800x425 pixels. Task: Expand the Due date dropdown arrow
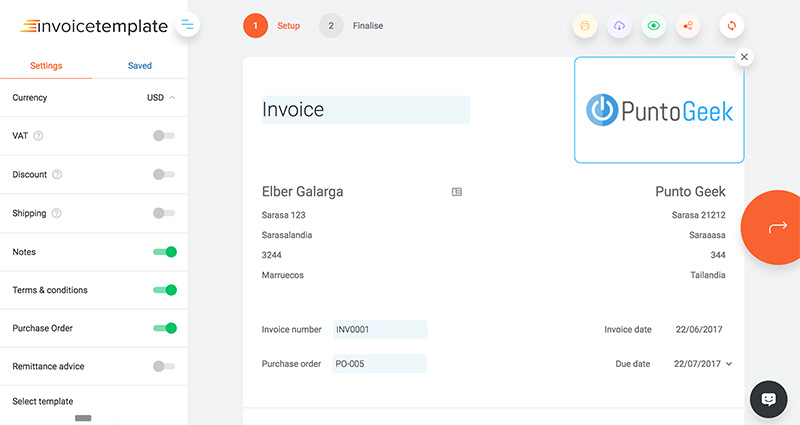pos(729,364)
